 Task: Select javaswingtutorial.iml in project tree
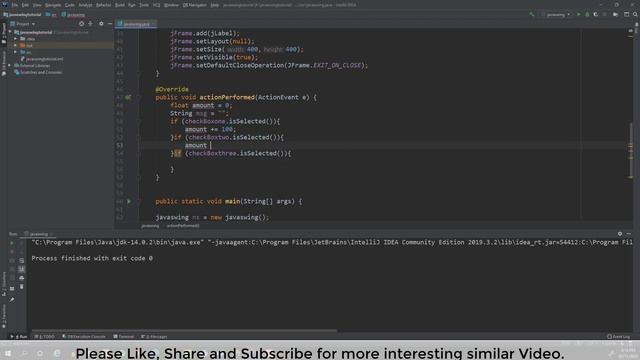(42, 59)
